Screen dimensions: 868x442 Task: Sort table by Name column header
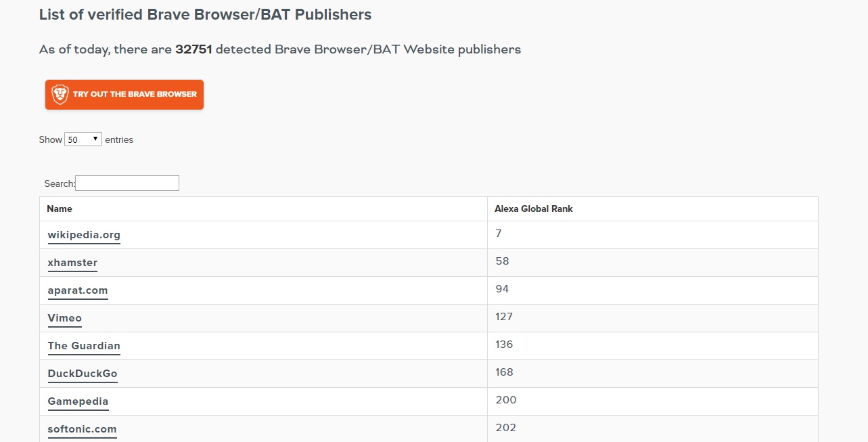click(x=264, y=208)
